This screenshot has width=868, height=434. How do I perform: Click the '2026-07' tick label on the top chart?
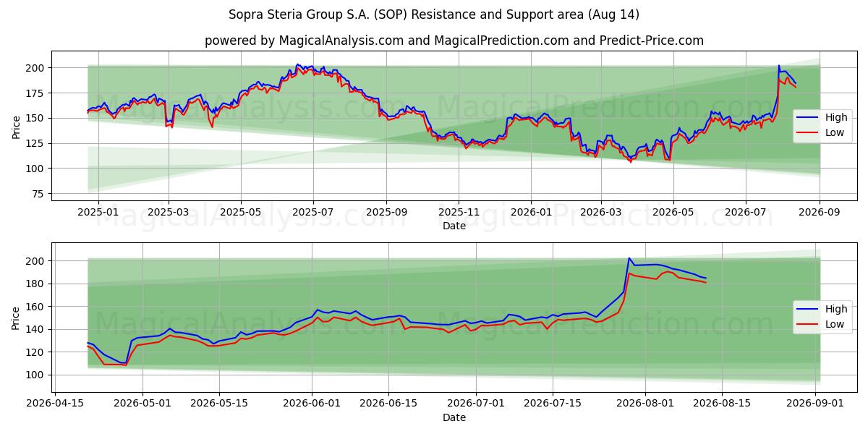(746, 212)
